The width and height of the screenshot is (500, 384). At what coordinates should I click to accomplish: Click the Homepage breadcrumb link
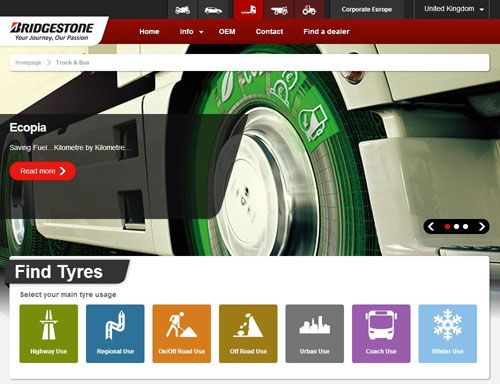(28, 62)
